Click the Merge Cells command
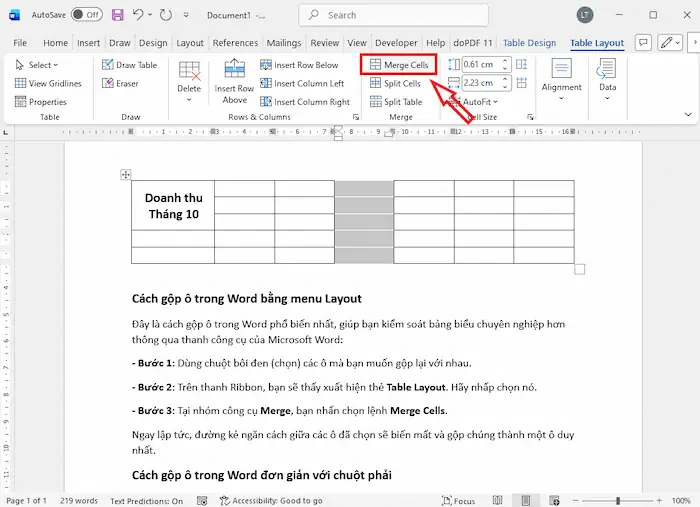700x507 pixels. click(399, 65)
